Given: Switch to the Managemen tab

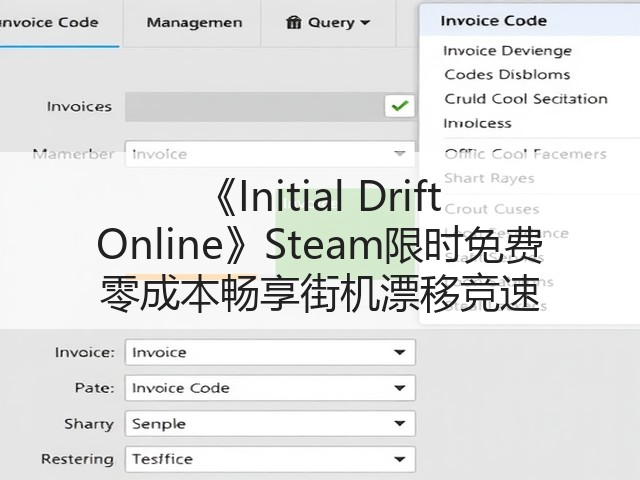Looking at the screenshot, I should [194, 22].
